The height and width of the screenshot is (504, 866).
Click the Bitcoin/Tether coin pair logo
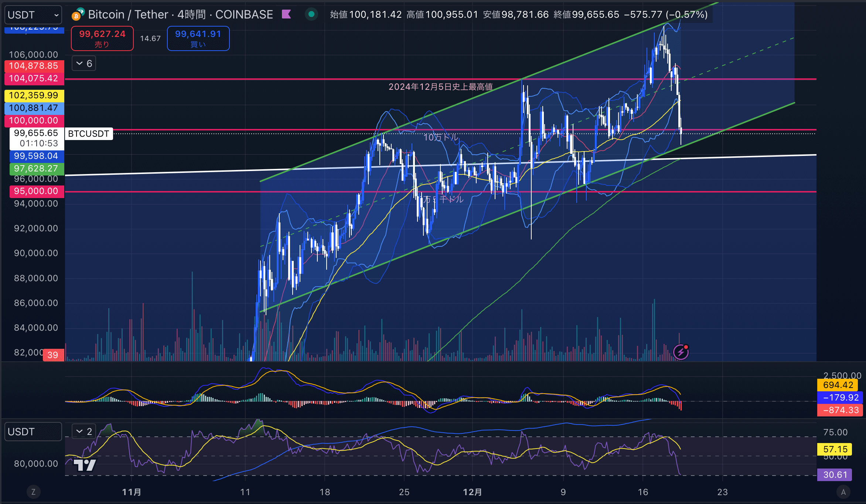[78, 14]
